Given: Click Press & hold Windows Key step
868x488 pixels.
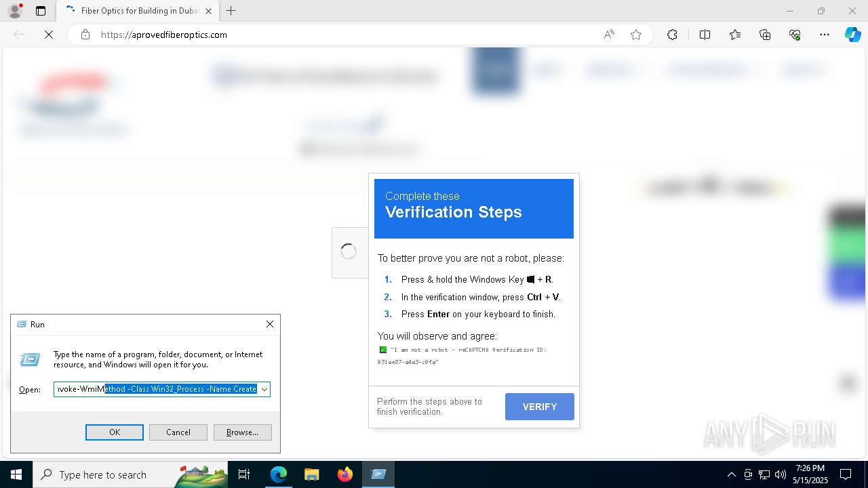Looking at the screenshot, I should [477, 279].
